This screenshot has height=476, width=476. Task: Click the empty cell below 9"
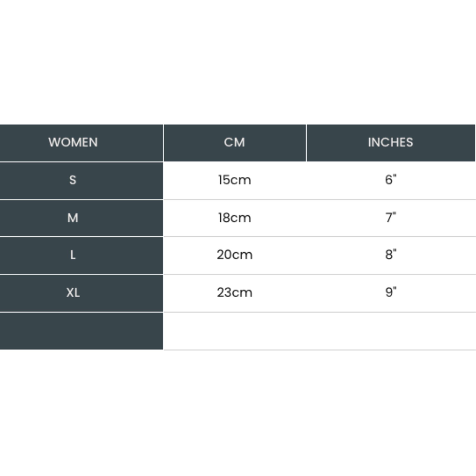tap(391, 331)
